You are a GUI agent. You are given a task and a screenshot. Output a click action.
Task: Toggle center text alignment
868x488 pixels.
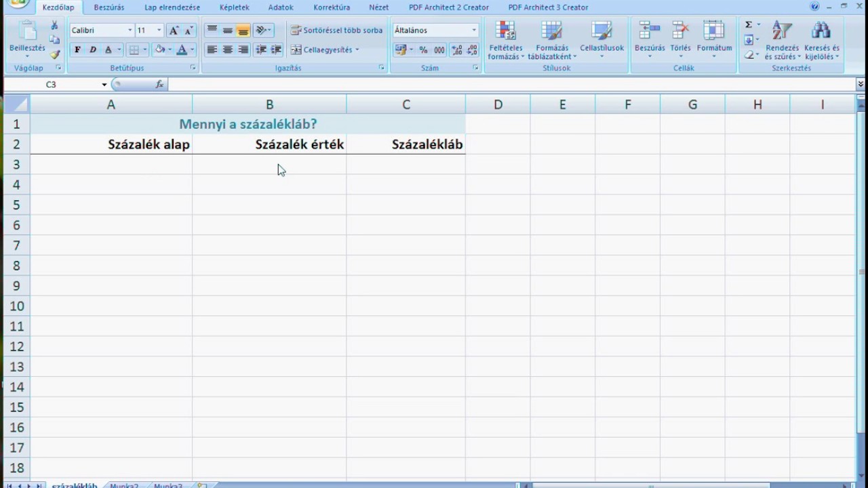pyautogui.click(x=228, y=49)
